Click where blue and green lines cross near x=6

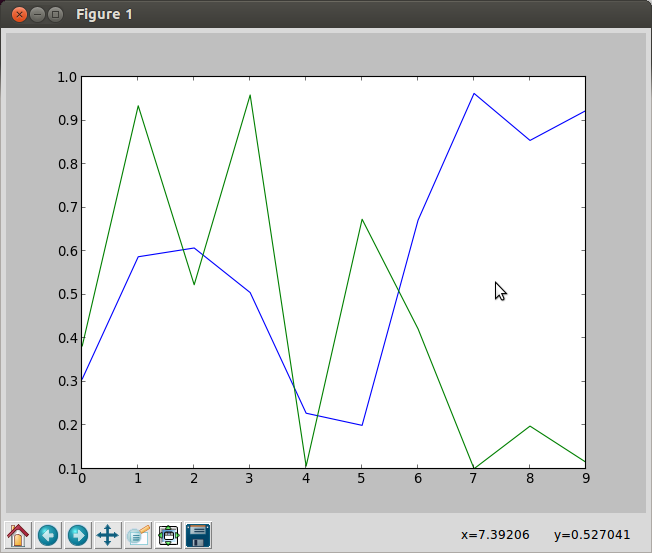click(x=399, y=290)
